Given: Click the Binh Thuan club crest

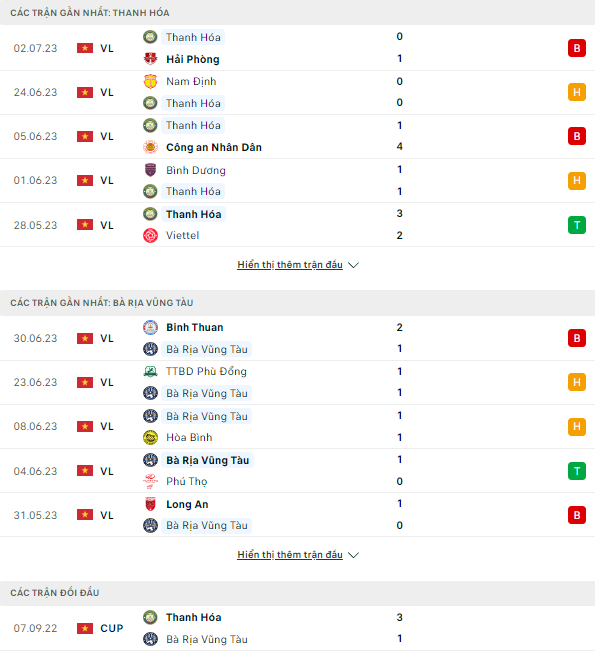Looking at the screenshot, I should coord(150,327).
